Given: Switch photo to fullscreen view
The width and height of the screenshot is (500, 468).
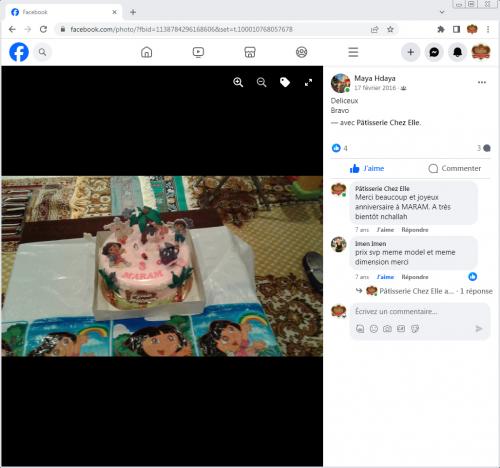Looking at the screenshot, I should (308, 82).
